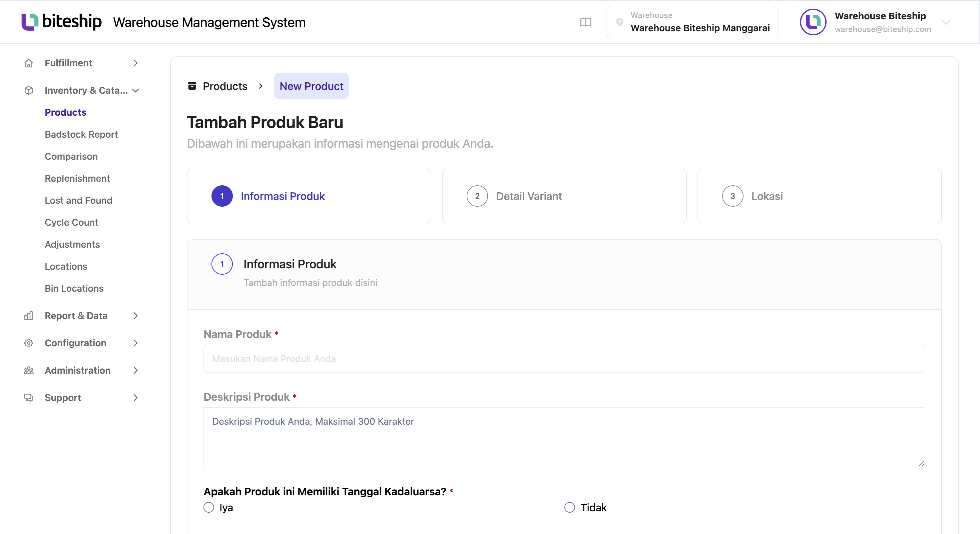Select Tidak for expiration date
The image size is (980, 534).
coord(569,507)
